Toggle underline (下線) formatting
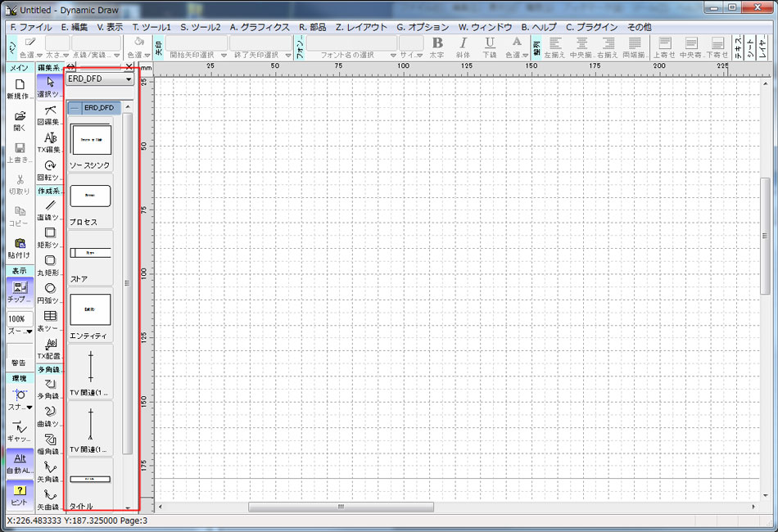Image resolution: width=778 pixels, height=532 pixels. tap(490, 47)
